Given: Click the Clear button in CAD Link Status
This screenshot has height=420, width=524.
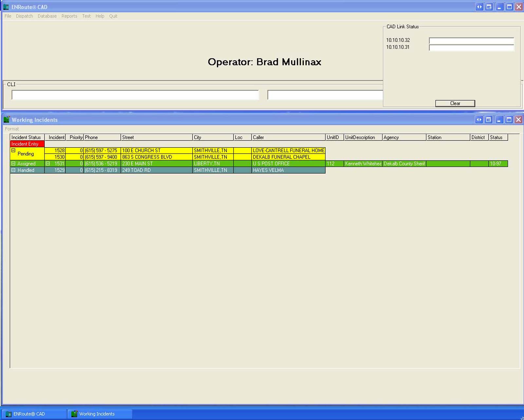Looking at the screenshot, I should (x=455, y=104).
